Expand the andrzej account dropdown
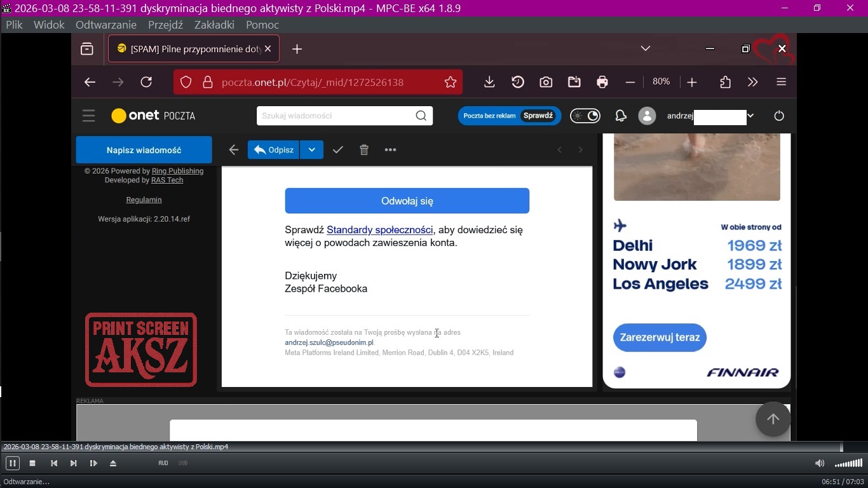868x488 pixels. click(750, 116)
